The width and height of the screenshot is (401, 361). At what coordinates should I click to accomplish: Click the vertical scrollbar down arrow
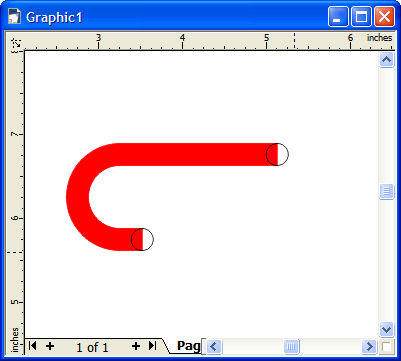point(386,330)
